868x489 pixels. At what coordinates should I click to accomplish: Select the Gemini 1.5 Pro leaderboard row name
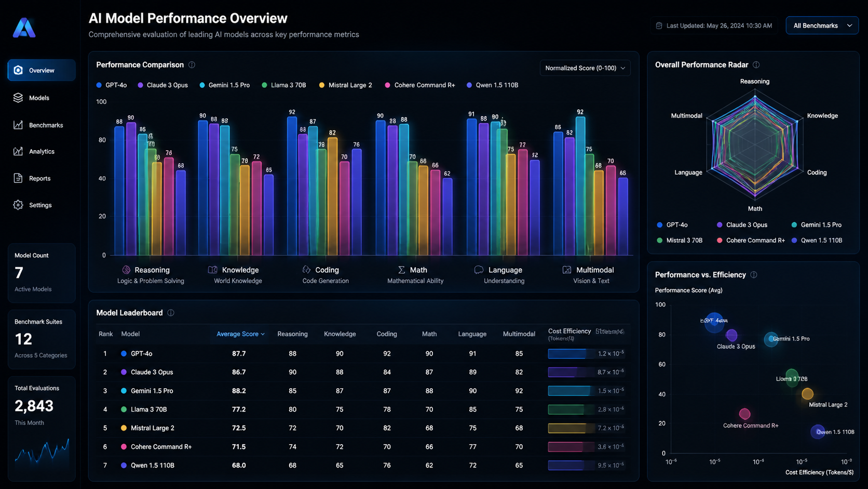[152, 391]
